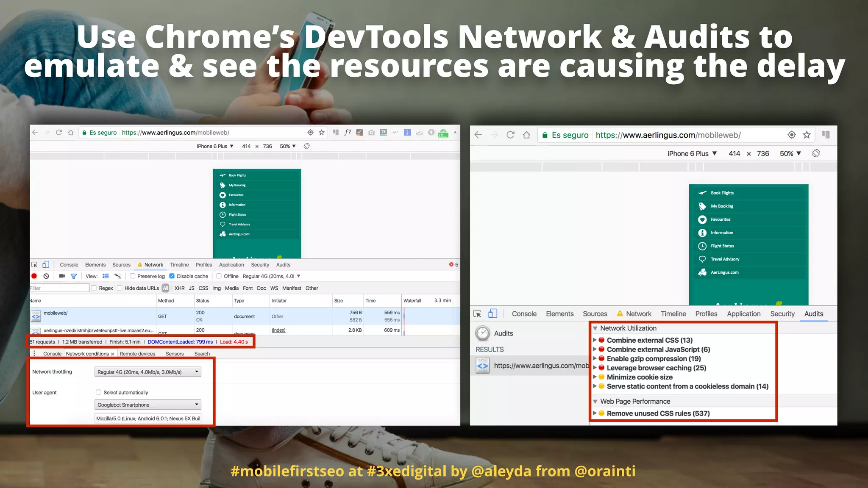Open throttling dropdown in network toolbar

[x=271, y=276]
